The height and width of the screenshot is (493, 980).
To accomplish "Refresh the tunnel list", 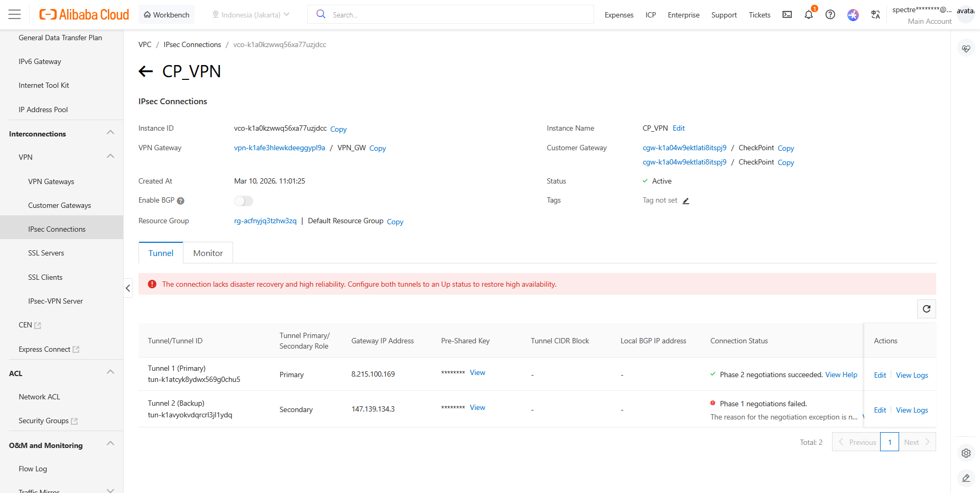I will pyautogui.click(x=926, y=309).
